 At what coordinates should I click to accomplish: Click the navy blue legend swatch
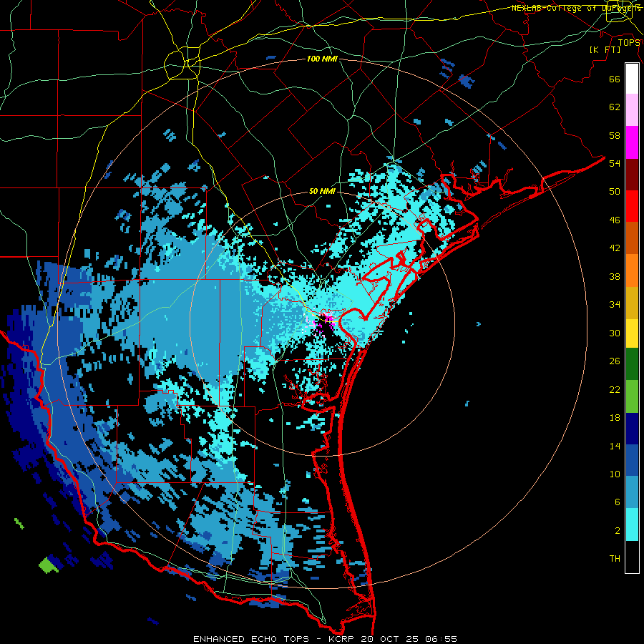(632, 429)
